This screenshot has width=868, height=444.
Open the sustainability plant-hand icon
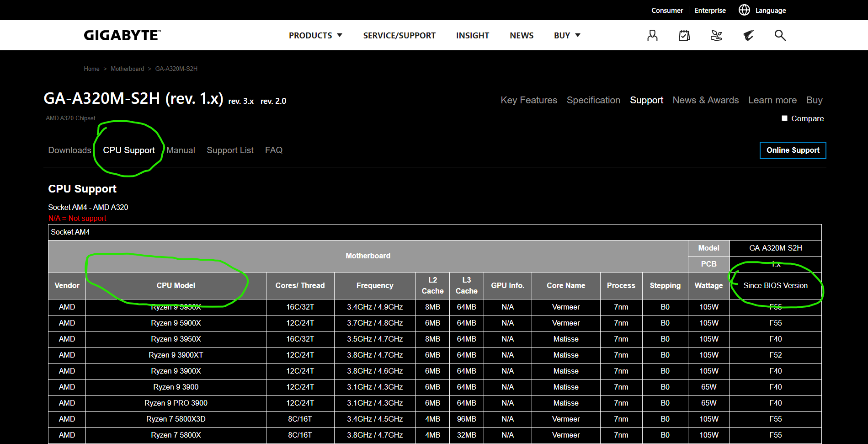tap(716, 35)
